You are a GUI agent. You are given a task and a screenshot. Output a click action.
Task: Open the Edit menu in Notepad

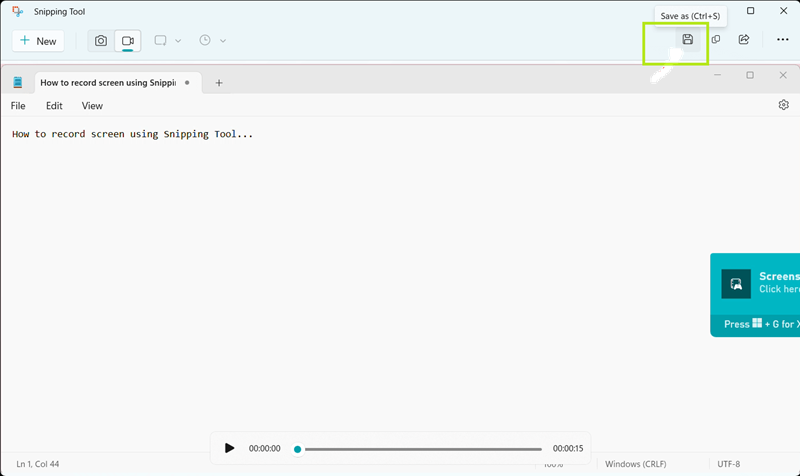coord(54,105)
